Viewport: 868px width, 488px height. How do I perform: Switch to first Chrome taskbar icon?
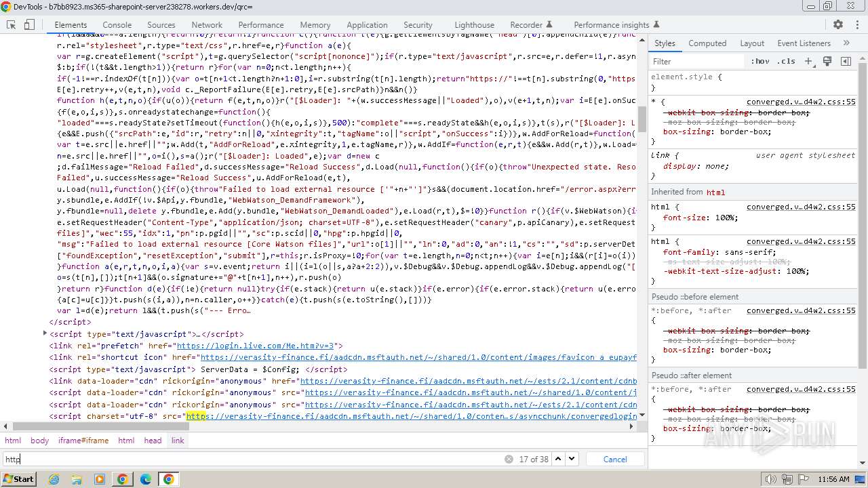[122, 479]
